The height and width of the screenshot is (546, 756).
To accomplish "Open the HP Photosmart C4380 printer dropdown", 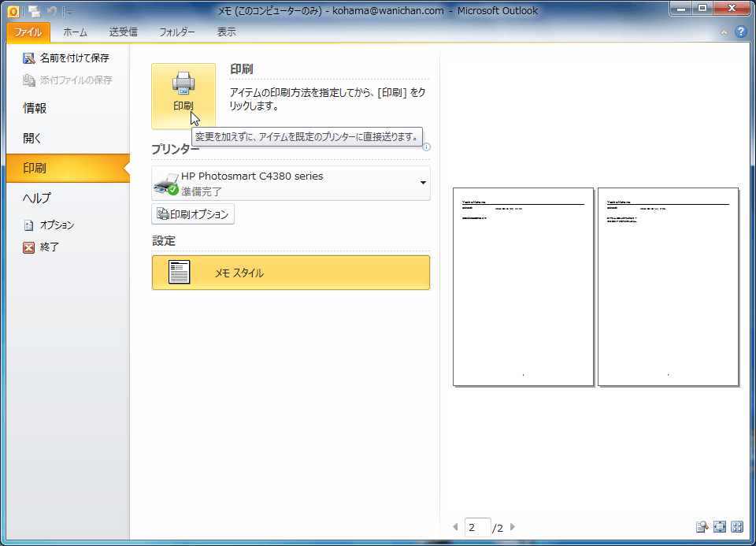I will (291, 184).
